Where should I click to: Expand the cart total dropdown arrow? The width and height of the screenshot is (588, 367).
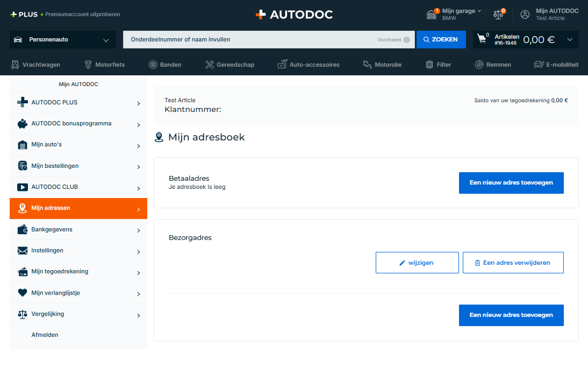click(570, 39)
